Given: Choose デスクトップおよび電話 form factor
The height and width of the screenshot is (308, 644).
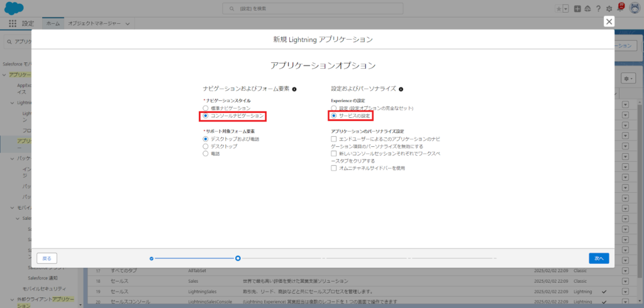Looking at the screenshot, I should tap(206, 139).
